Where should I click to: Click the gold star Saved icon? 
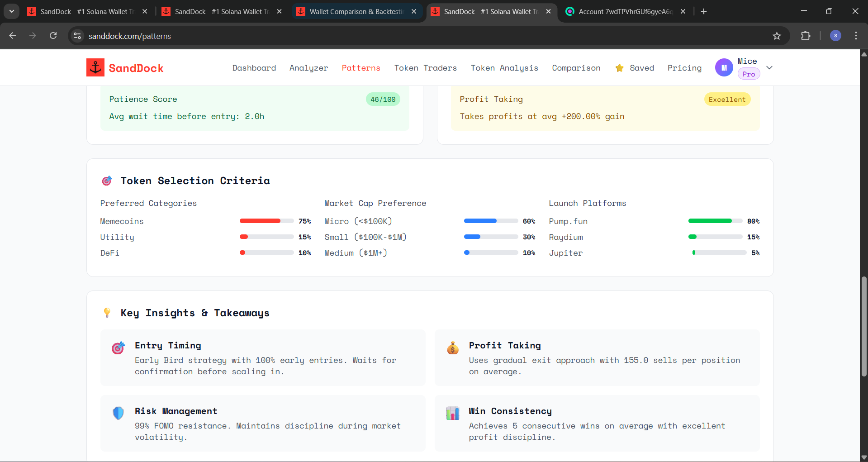(619, 68)
